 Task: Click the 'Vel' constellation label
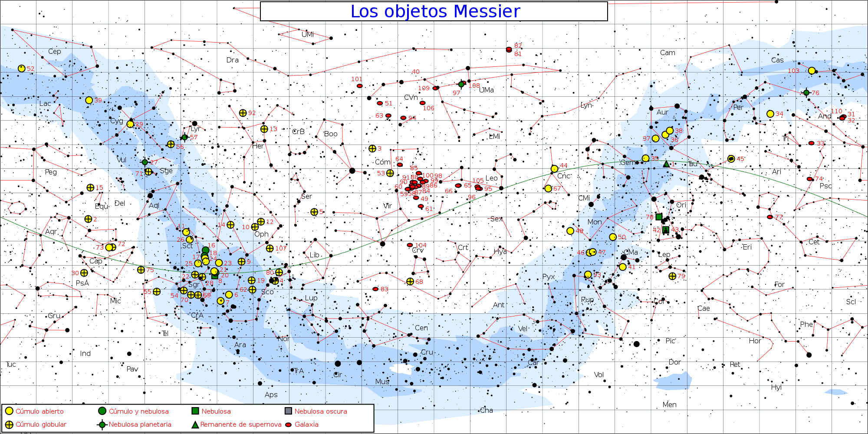click(523, 329)
